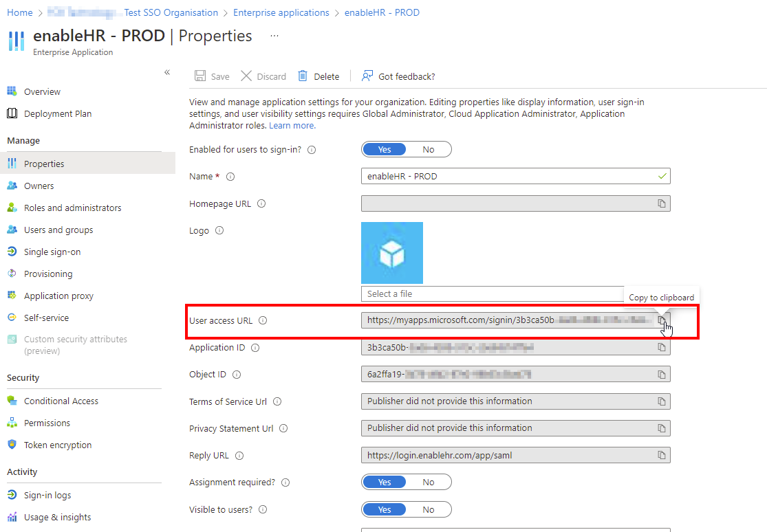The width and height of the screenshot is (767, 532).
Task: Open Sign-in logs under Activity
Action: click(x=47, y=496)
